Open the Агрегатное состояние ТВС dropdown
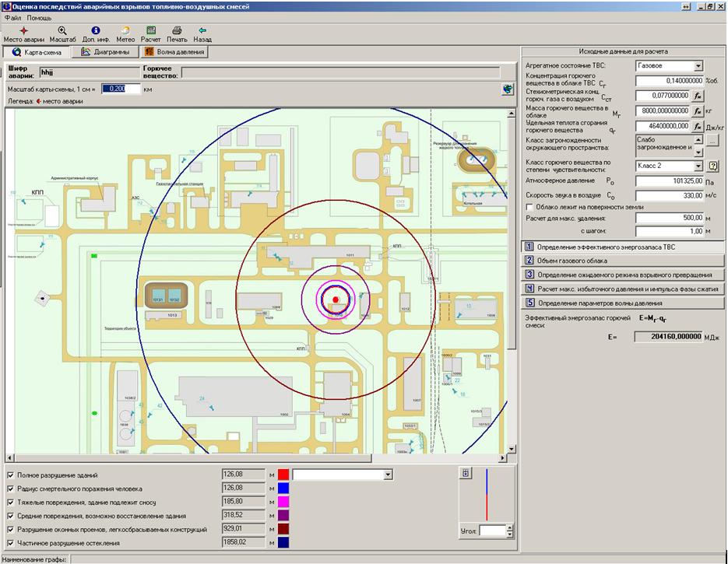 [698, 66]
